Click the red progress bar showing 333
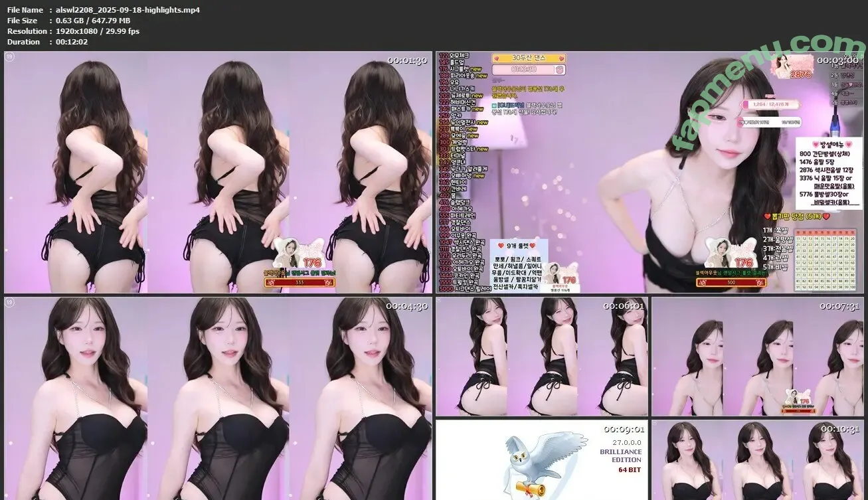Viewport: 868px width, 500px height. click(299, 282)
